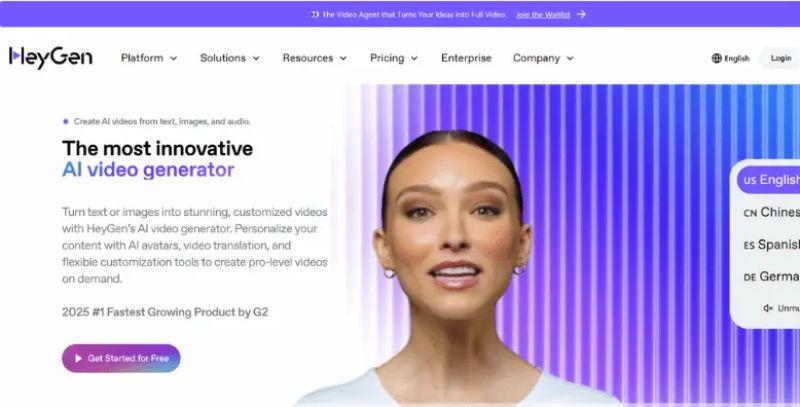Follow the Join the Waitlist link
The image size is (800, 407).
tap(543, 15)
